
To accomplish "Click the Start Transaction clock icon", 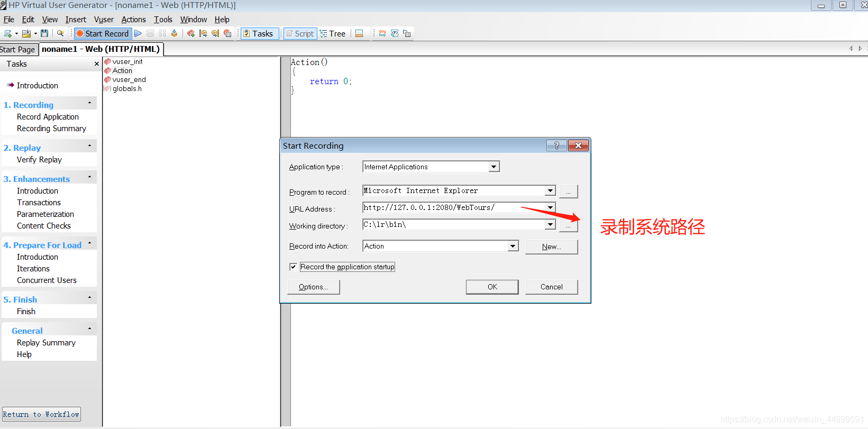I will click(203, 33).
